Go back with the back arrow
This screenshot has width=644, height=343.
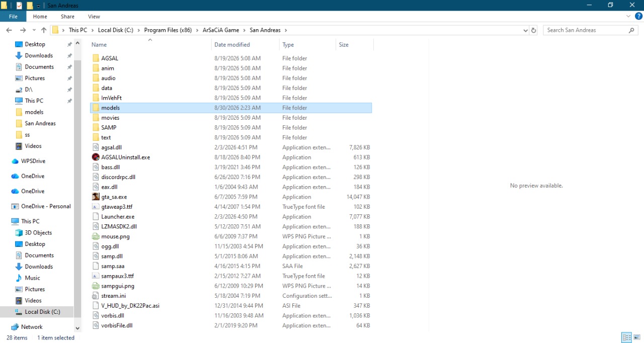(x=9, y=30)
